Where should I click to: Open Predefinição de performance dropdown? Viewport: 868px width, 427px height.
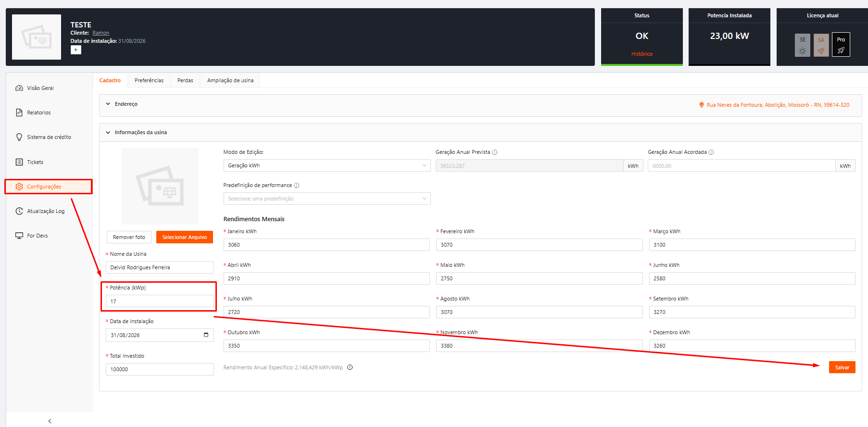click(x=327, y=199)
